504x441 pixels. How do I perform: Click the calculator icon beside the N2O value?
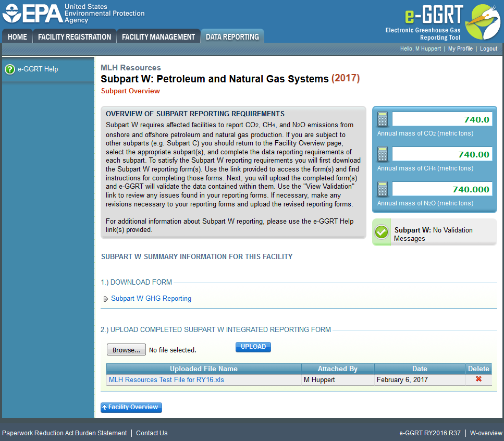pos(383,189)
